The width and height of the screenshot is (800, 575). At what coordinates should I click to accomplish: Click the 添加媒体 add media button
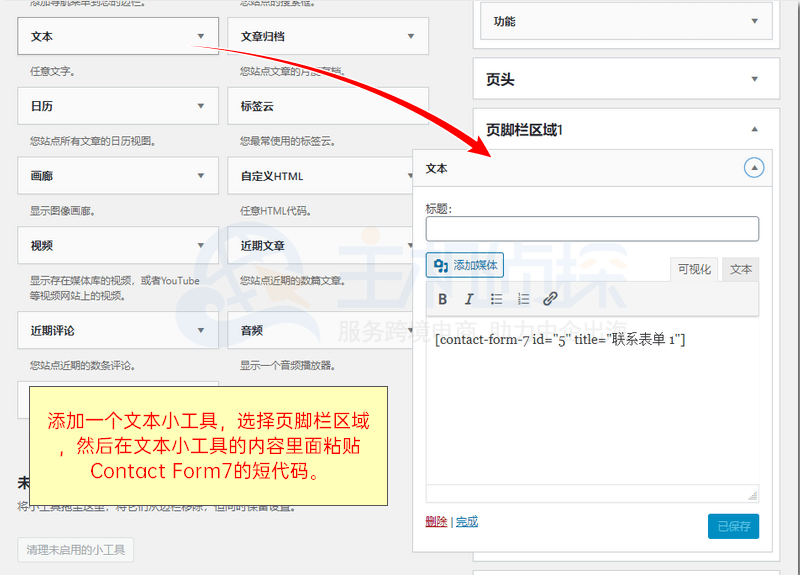(465, 265)
